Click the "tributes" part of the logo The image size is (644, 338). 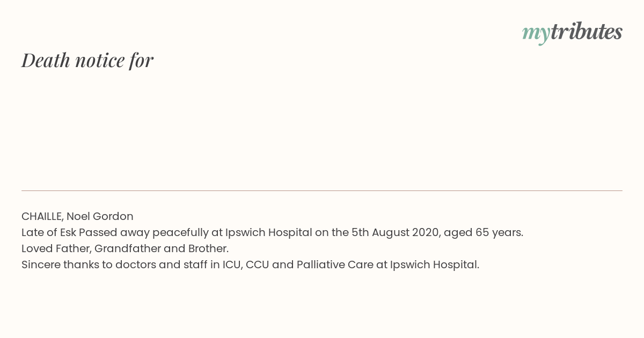587,32
